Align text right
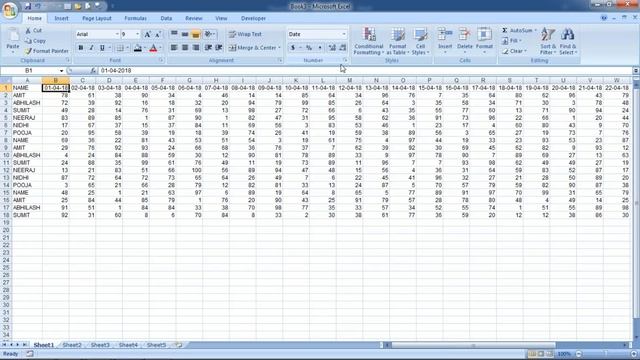This screenshot has width=640, height=360. click(x=196, y=48)
